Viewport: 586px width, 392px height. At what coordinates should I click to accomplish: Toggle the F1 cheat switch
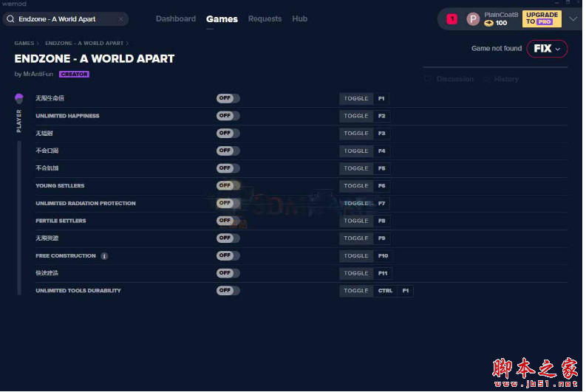[228, 98]
